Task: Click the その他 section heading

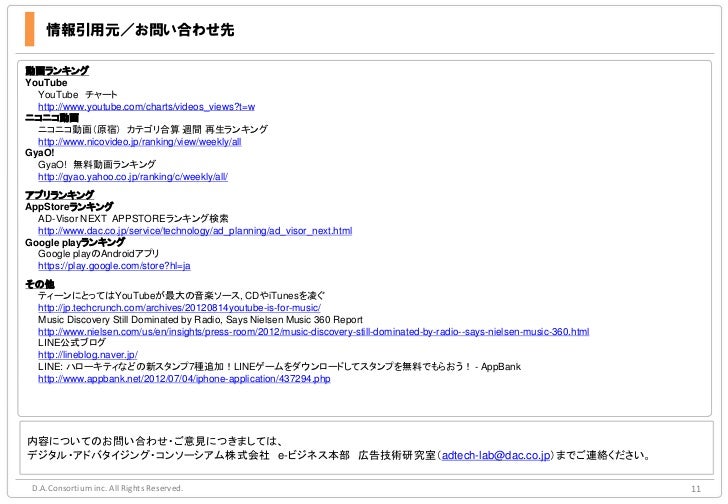Action: pyautogui.click(x=39, y=284)
